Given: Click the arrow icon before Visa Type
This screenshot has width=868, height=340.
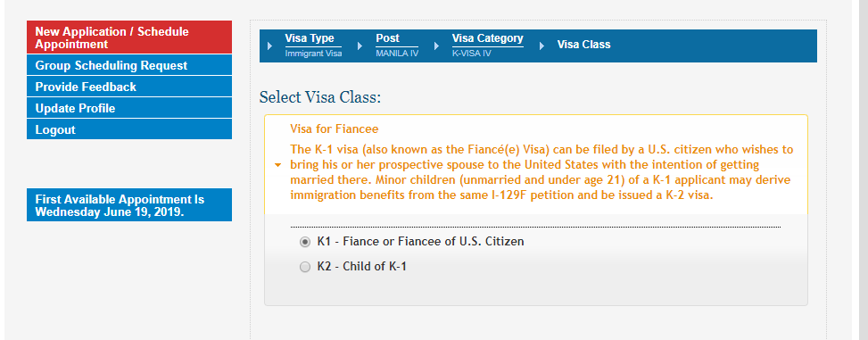Looking at the screenshot, I should [269, 46].
